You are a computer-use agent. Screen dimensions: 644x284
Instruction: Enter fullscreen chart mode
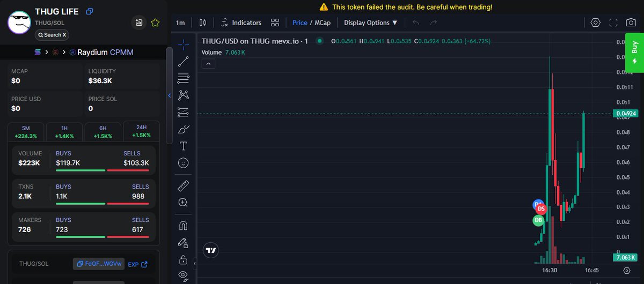pyautogui.click(x=613, y=23)
